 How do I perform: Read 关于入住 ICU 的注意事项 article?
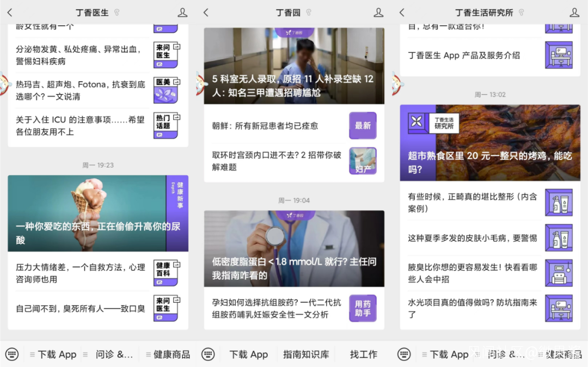(80, 126)
